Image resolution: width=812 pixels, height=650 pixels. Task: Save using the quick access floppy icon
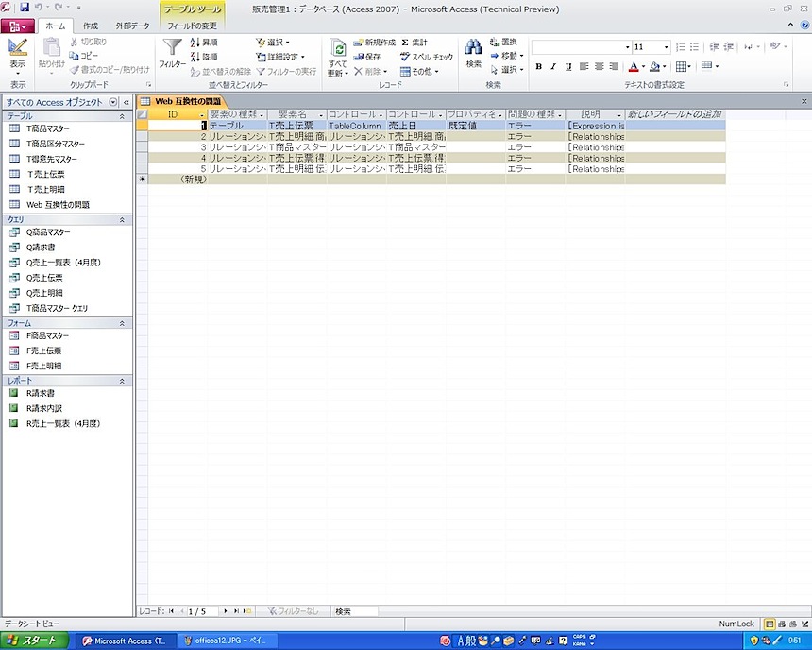tap(24, 8)
